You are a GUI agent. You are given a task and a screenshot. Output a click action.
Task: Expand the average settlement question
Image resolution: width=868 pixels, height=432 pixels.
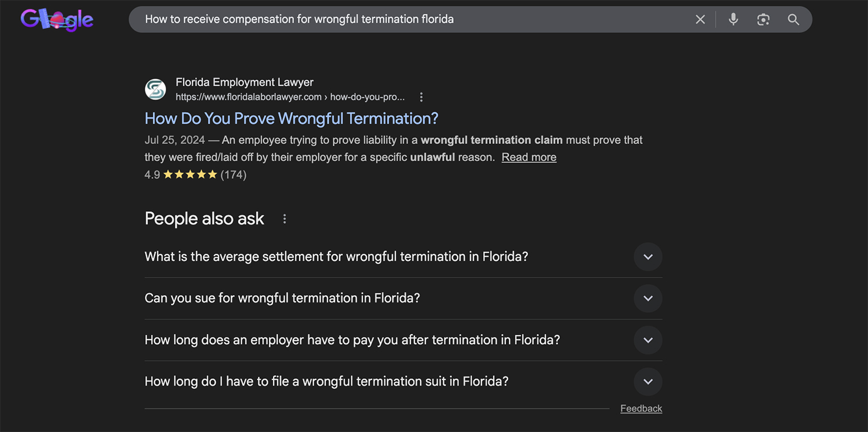[648, 257]
